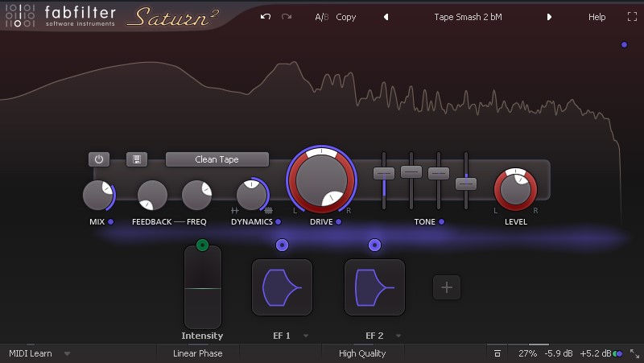644x363 pixels.
Task: Click the Intensity slider track
Action: coord(203,287)
